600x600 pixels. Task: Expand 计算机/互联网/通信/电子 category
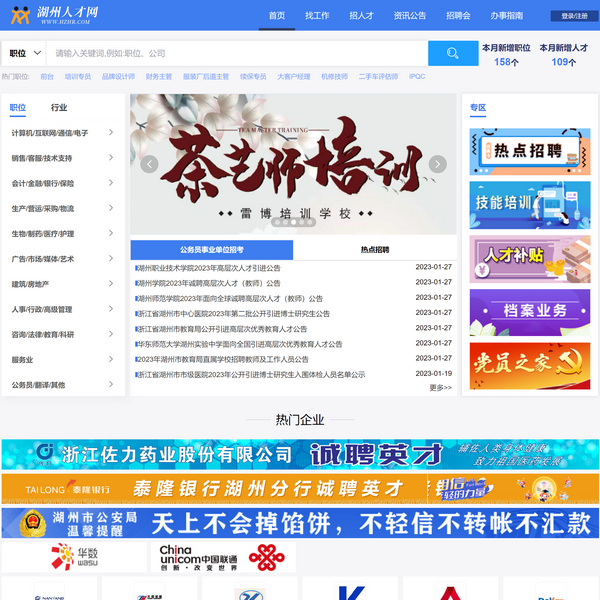[62, 132]
